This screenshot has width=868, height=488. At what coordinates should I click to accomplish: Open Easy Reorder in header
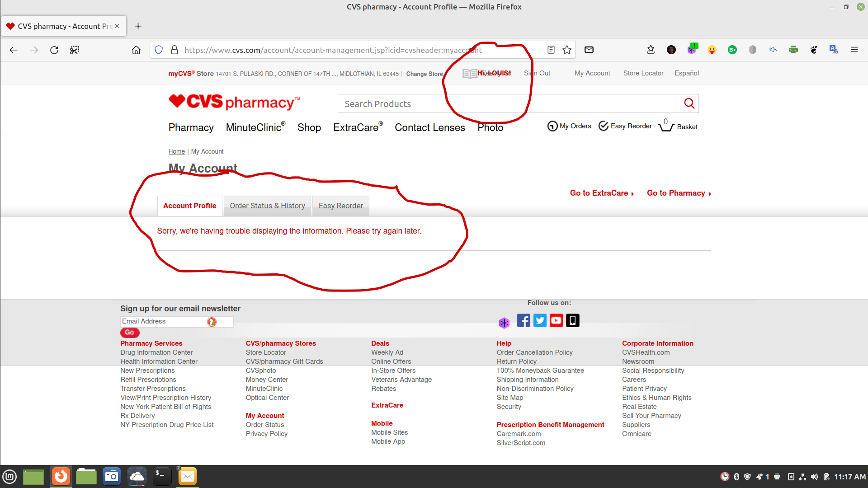coord(625,126)
